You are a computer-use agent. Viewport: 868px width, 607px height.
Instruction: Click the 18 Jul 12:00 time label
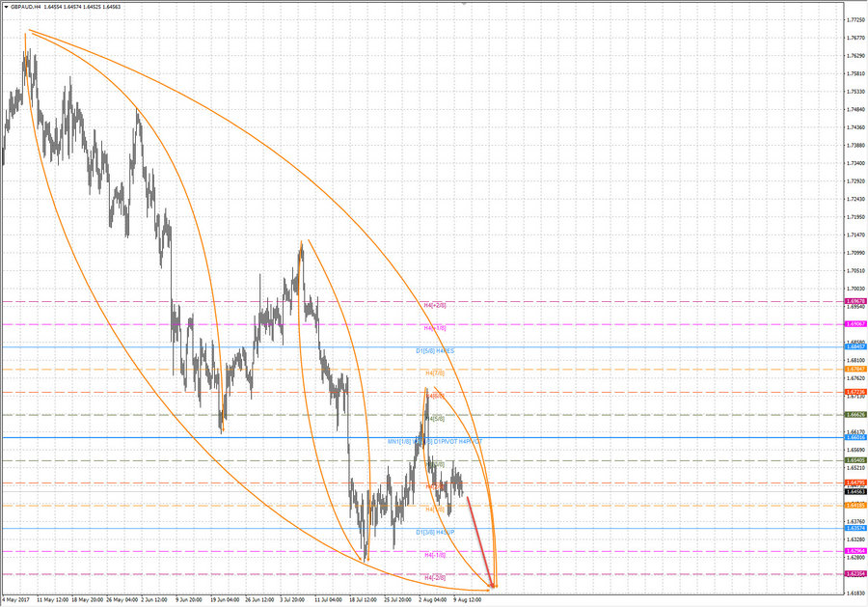(364, 599)
